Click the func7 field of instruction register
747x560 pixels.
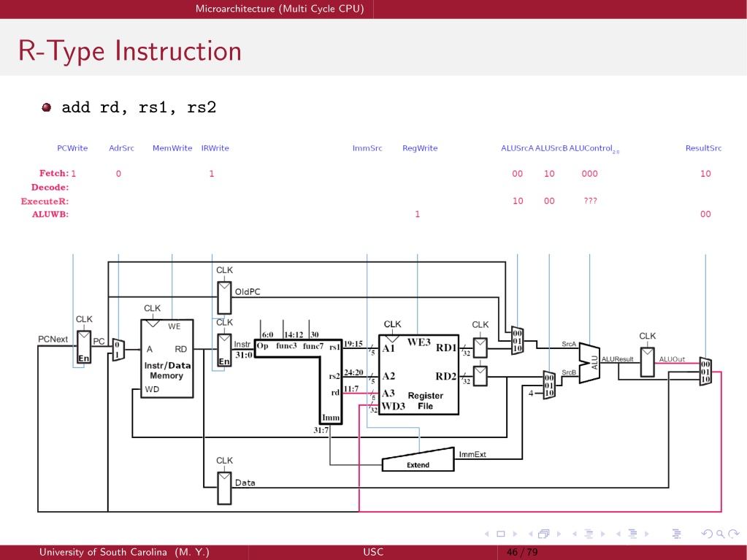click(x=313, y=346)
